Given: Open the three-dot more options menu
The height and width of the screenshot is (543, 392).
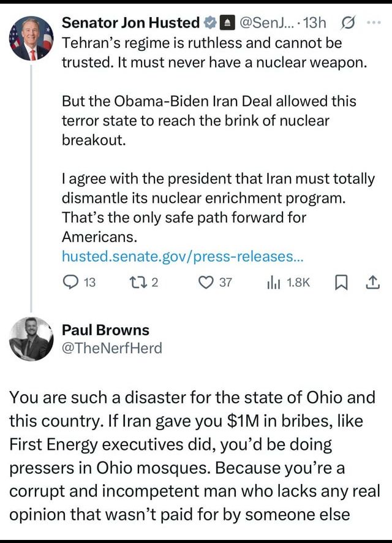Looking at the screenshot, I should (372, 23).
